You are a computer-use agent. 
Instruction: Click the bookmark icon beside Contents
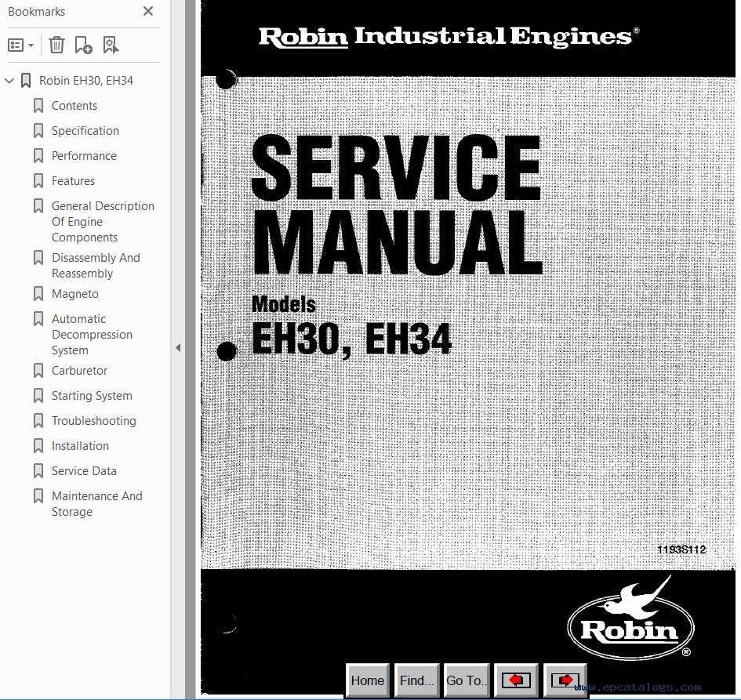(x=38, y=106)
